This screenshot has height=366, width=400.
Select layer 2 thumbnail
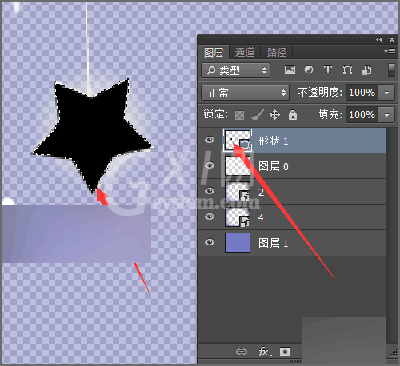click(x=238, y=191)
